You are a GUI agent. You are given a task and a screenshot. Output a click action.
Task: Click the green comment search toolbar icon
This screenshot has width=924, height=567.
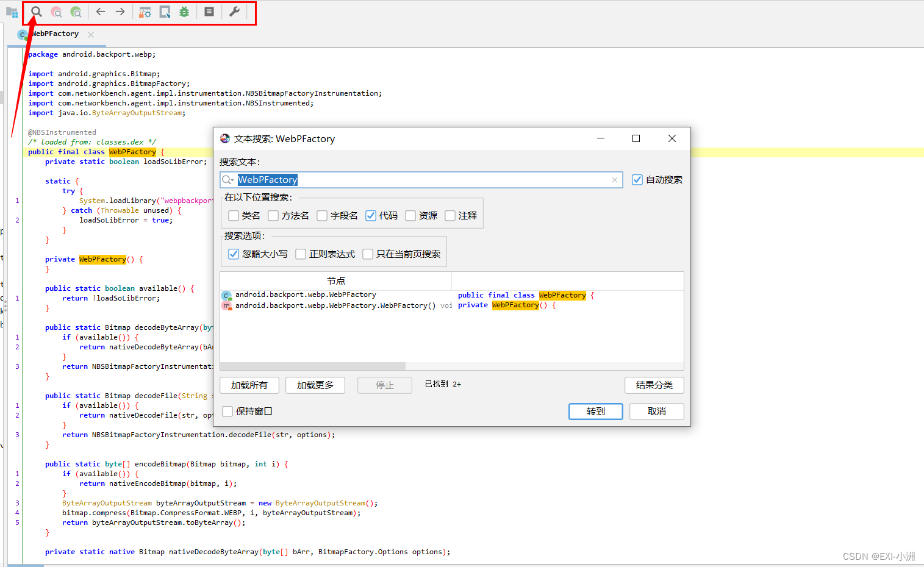[x=76, y=12]
